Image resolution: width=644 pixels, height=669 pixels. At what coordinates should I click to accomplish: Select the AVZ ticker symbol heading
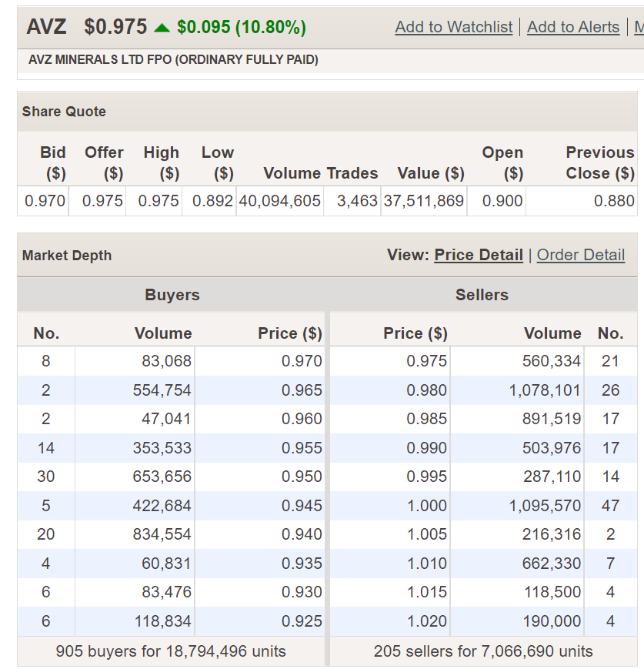tap(46, 27)
